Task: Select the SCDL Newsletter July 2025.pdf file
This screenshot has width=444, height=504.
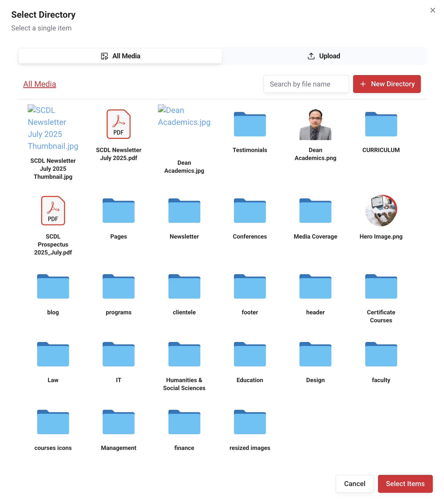Action: [x=119, y=124]
